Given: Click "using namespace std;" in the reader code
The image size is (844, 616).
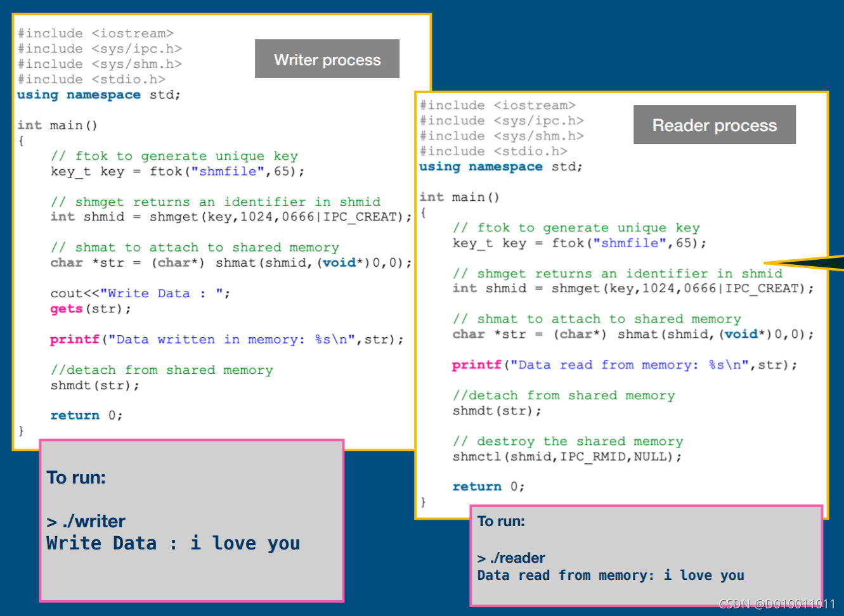Looking at the screenshot, I should pos(501,166).
